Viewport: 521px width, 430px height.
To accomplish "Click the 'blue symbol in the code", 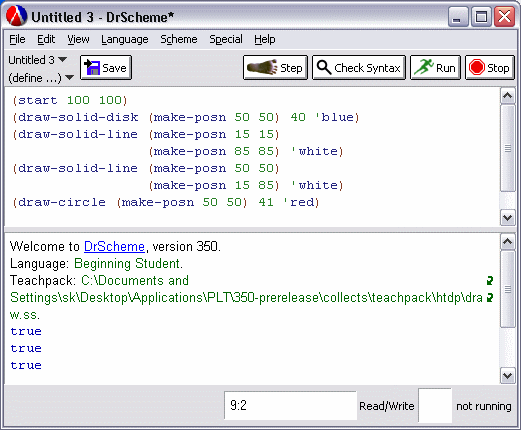I will tap(334, 117).
